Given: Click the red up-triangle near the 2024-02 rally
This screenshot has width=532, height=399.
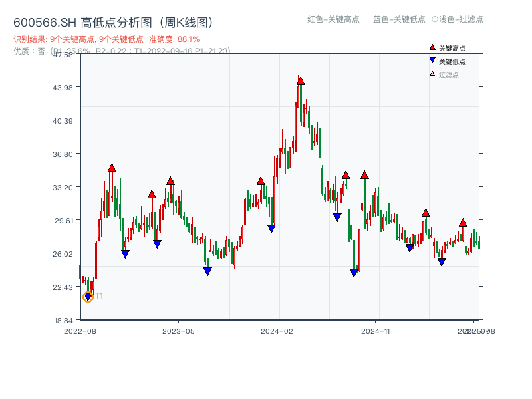Looking at the screenshot, I should 259,180.
